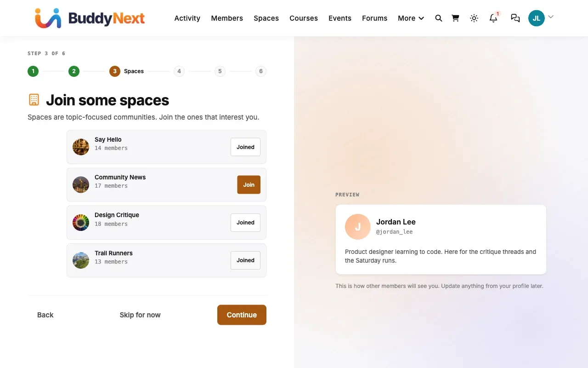This screenshot has width=588, height=368.
Task: Click the building icon beside heading
Action: [x=34, y=100]
